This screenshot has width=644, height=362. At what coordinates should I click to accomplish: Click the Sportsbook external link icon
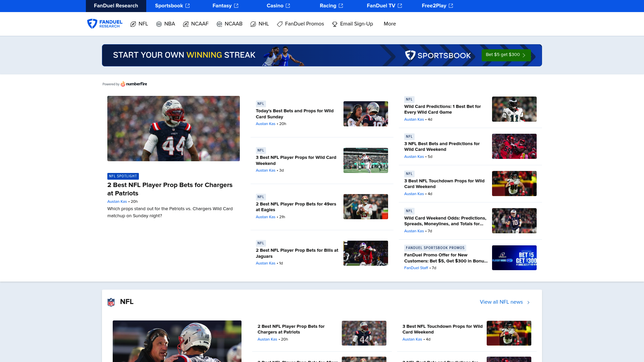click(187, 6)
